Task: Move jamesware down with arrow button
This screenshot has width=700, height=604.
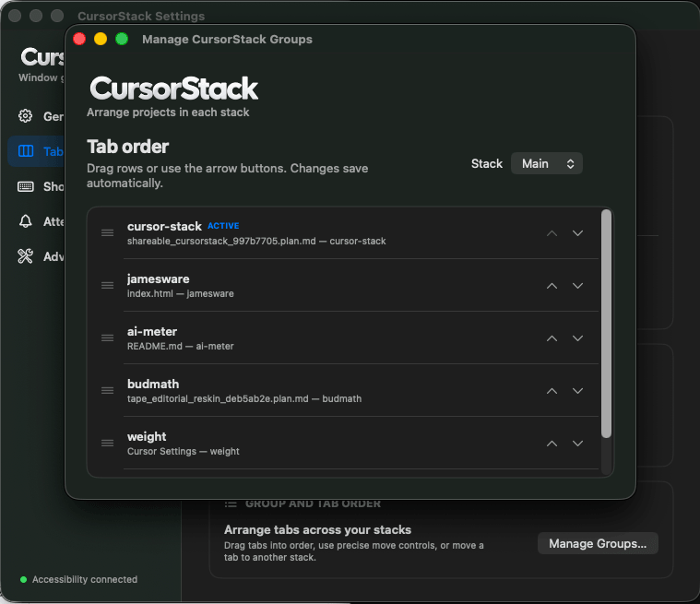Action: pyautogui.click(x=577, y=286)
